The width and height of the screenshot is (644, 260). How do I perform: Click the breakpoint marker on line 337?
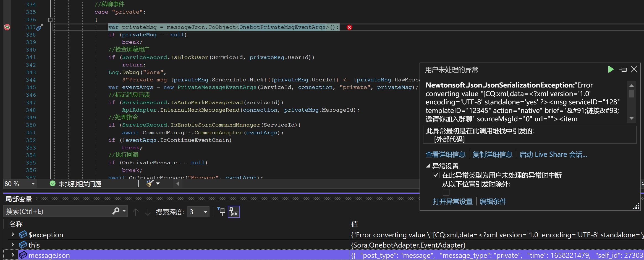pyautogui.click(x=7, y=27)
